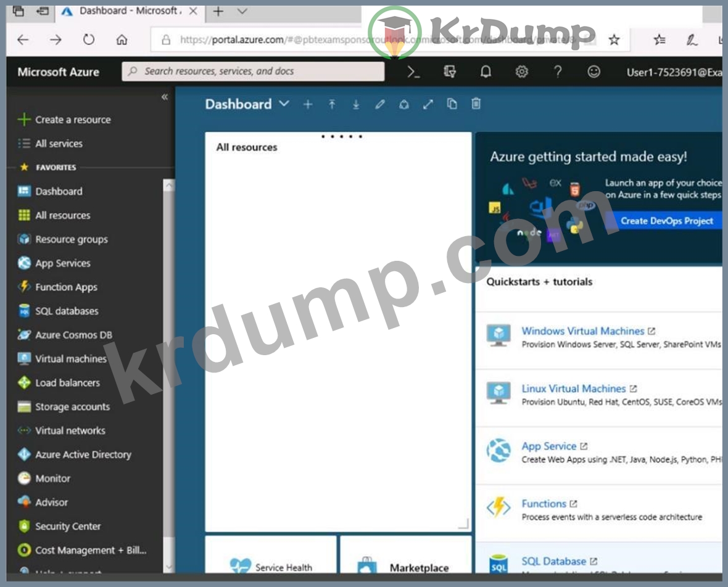The width and height of the screenshot is (728, 587).
Task: Go back with the browser back arrow
Action: [x=23, y=40]
